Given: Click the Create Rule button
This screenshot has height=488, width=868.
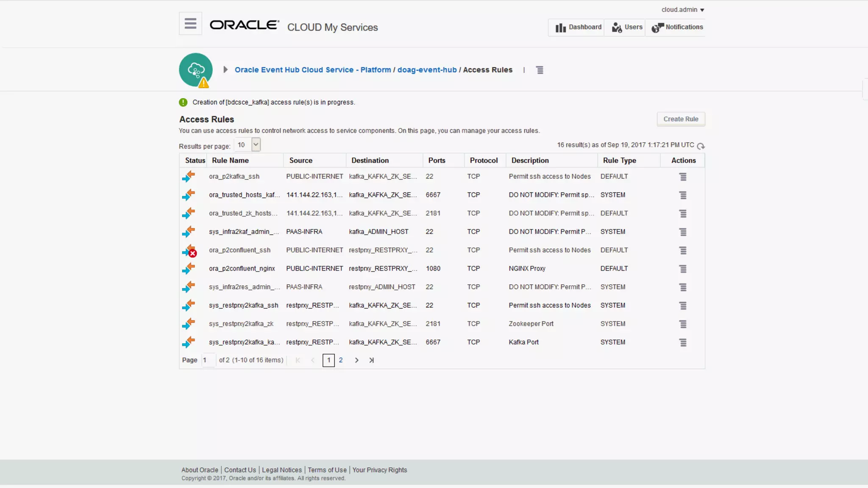Looking at the screenshot, I should (x=681, y=119).
